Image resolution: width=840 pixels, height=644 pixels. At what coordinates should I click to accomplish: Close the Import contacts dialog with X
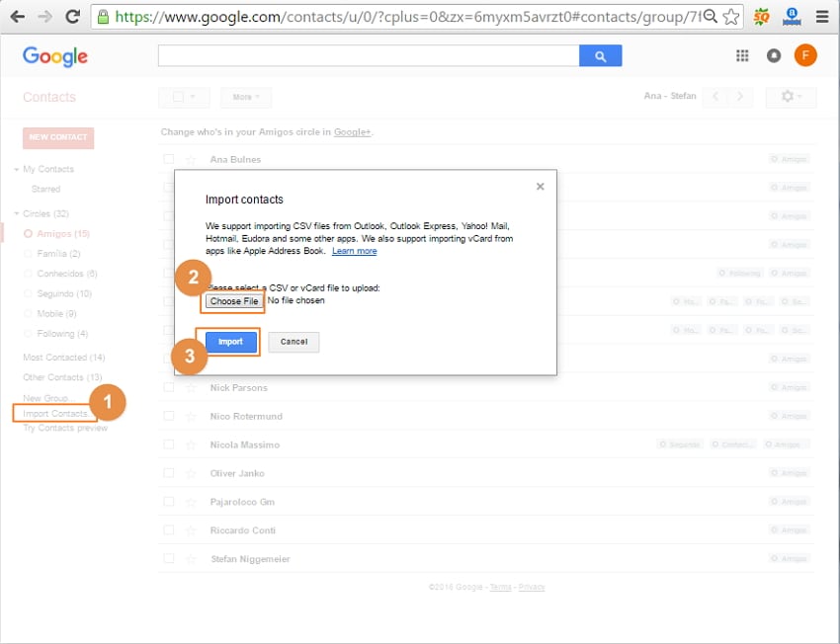(x=540, y=187)
